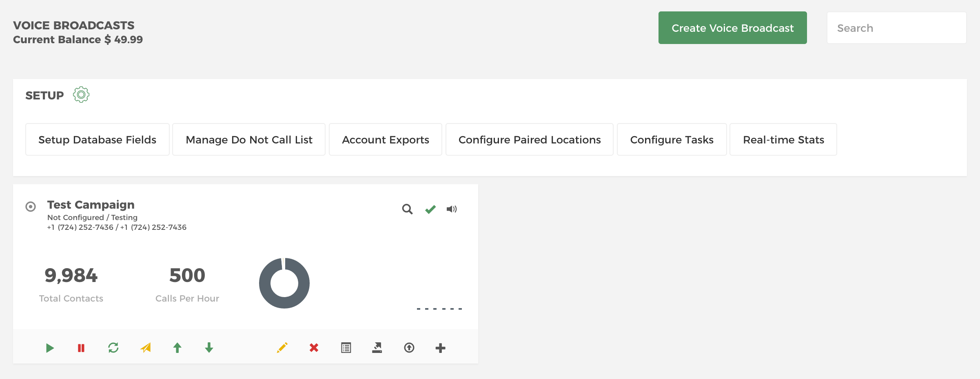The image size is (980, 379).
Task: Click the Search input field
Action: point(897,28)
